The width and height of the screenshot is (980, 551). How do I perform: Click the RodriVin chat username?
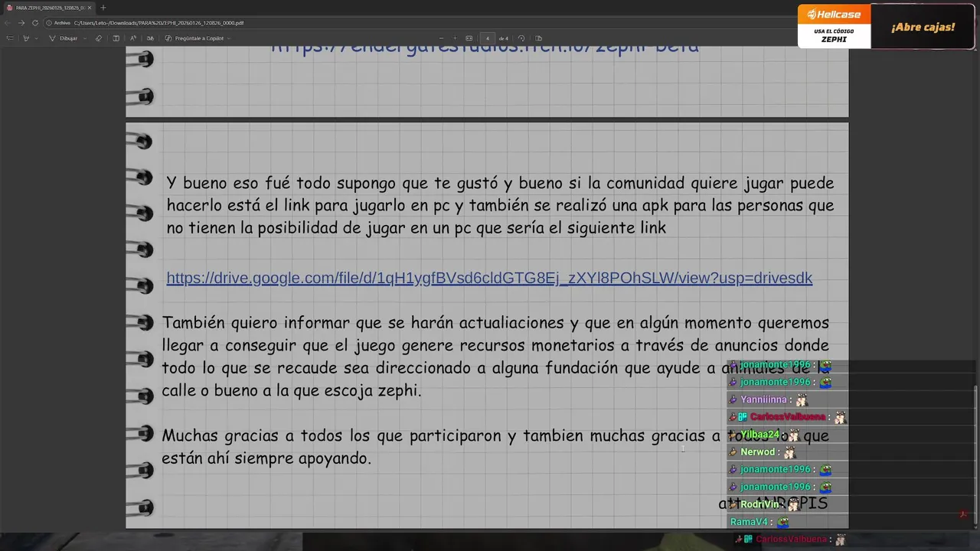759,504
